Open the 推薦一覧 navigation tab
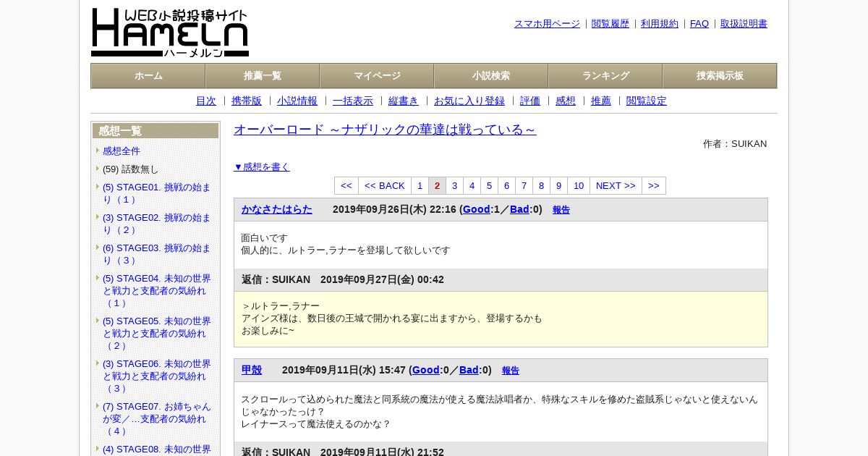The image size is (868, 456). click(x=263, y=76)
